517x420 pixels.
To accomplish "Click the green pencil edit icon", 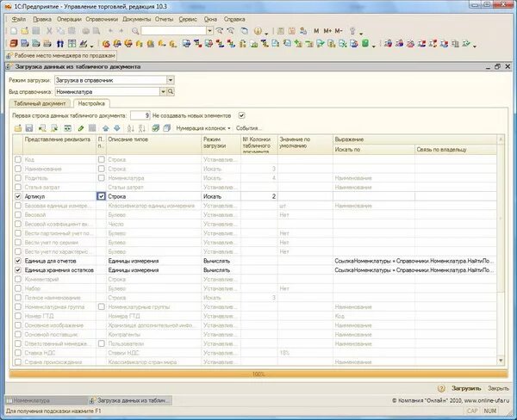I will coord(81,128).
